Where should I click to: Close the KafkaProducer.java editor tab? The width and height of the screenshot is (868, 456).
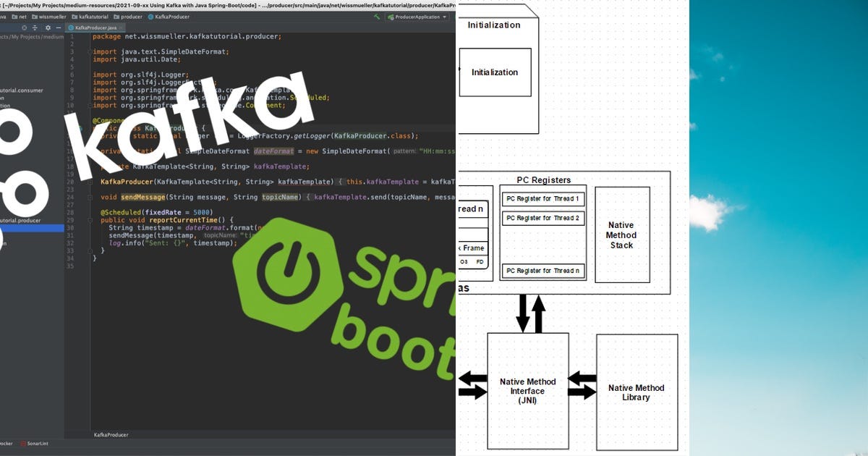click(120, 28)
